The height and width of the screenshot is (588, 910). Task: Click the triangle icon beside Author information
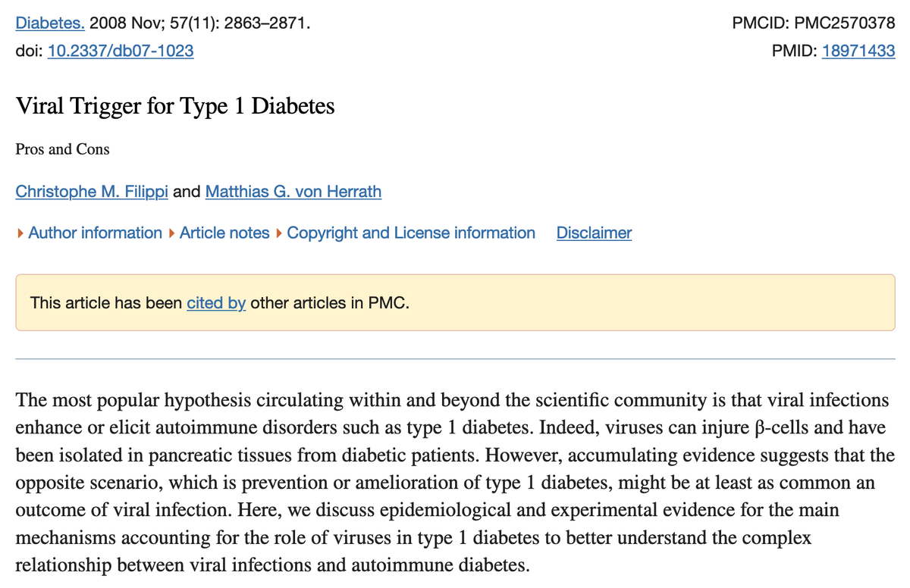(x=20, y=233)
